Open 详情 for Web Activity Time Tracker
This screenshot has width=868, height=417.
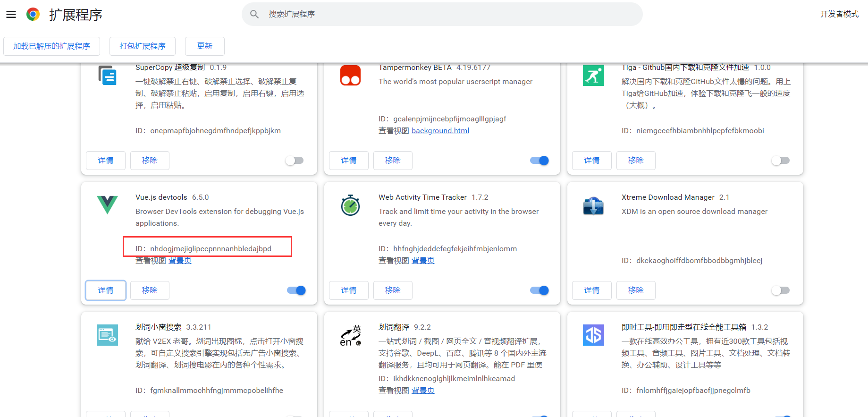[349, 290]
